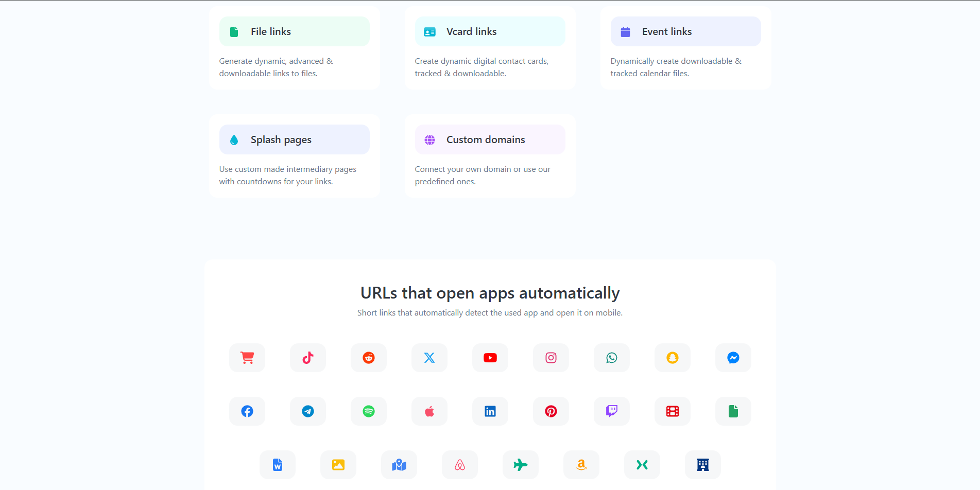Screen dimensions: 980x490
Task: Click text "Dynamically create downloadable & tracked calendar files."
Action: (676, 67)
